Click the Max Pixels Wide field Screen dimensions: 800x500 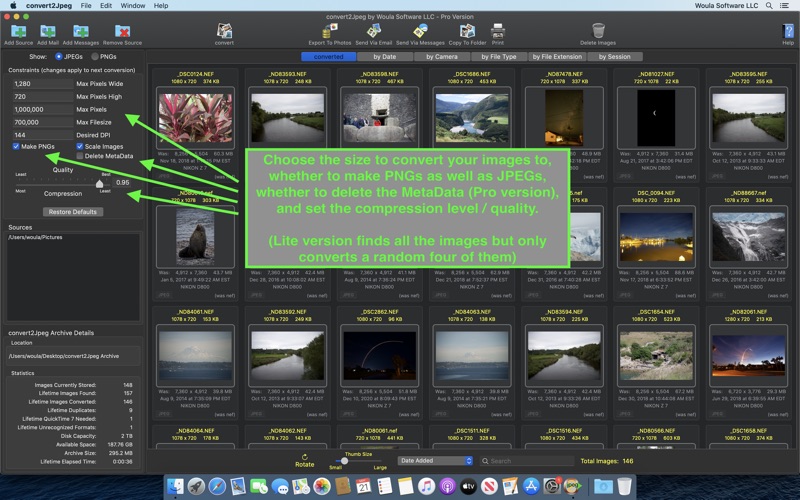pyautogui.click(x=43, y=84)
